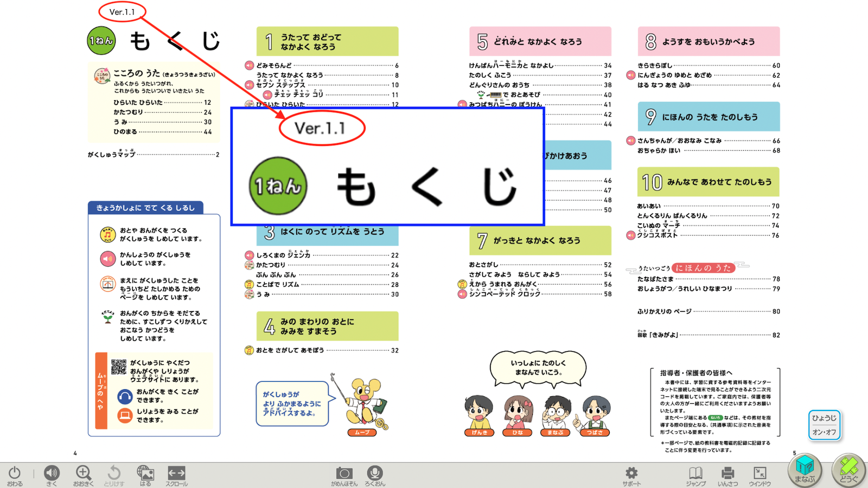Select ひのまる page 44 entry
868x488 pixels.
tap(162, 132)
